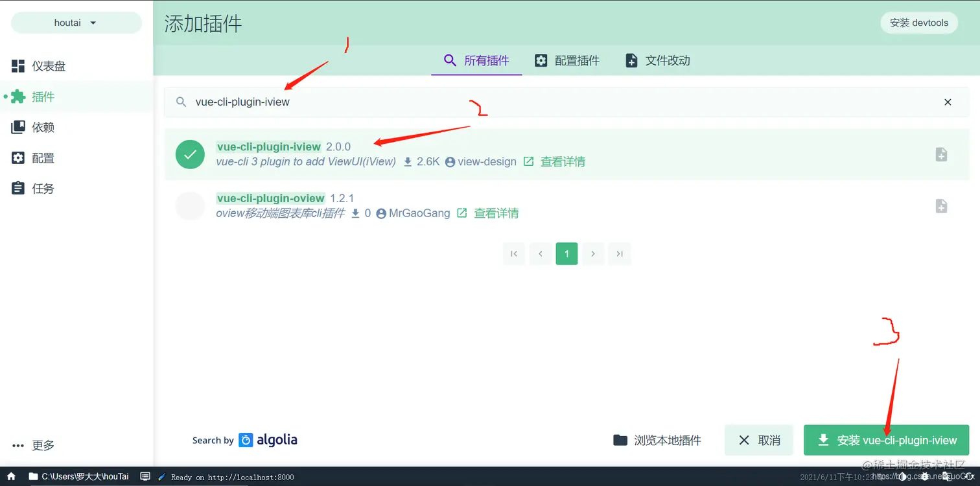Expand the 更多 more menu in the sidebar
This screenshot has width=980, height=486.
click(x=43, y=445)
